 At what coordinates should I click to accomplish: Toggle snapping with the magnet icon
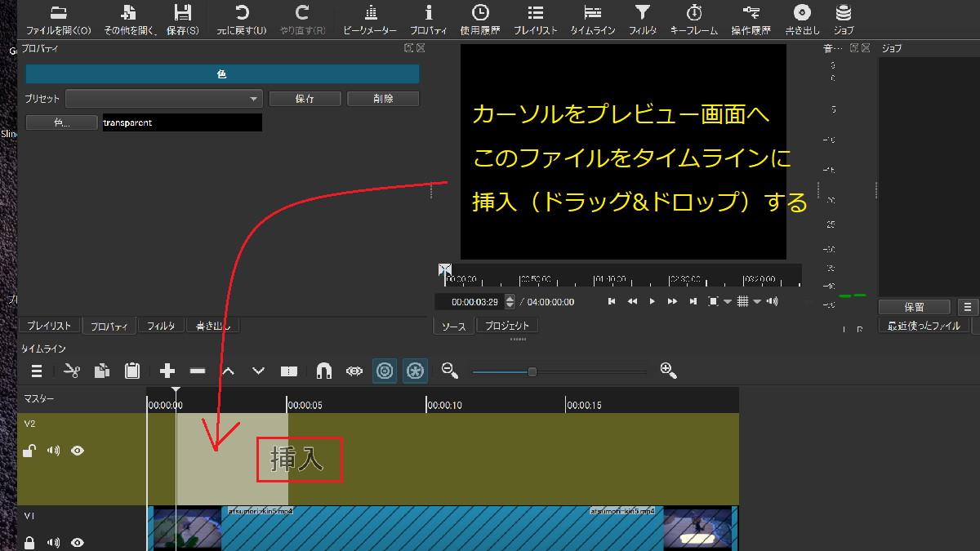click(323, 371)
